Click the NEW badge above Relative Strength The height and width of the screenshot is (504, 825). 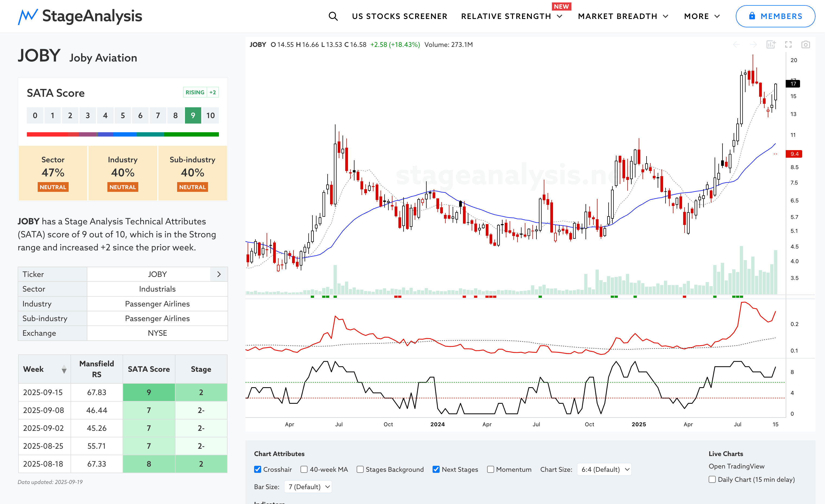pos(561,6)
